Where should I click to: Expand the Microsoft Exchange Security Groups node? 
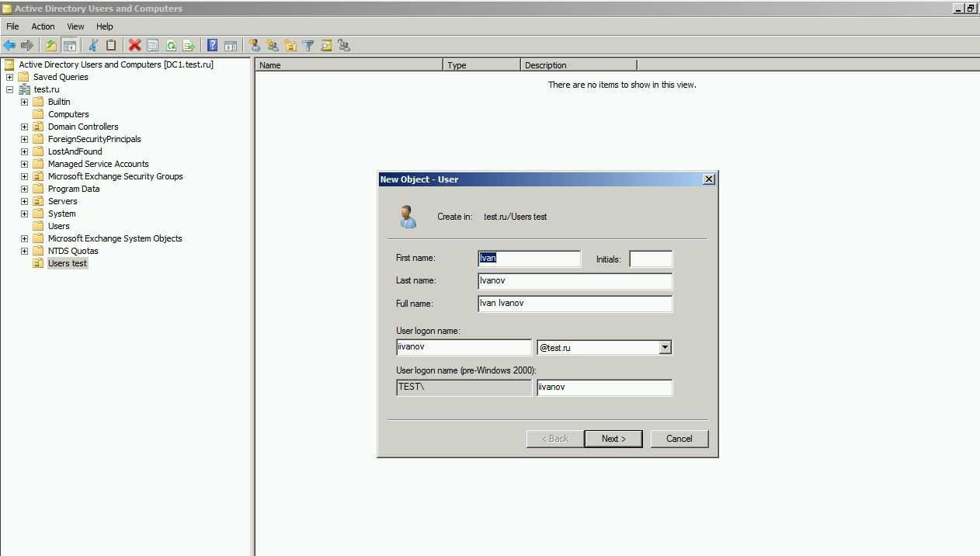(x=24, y=176)
